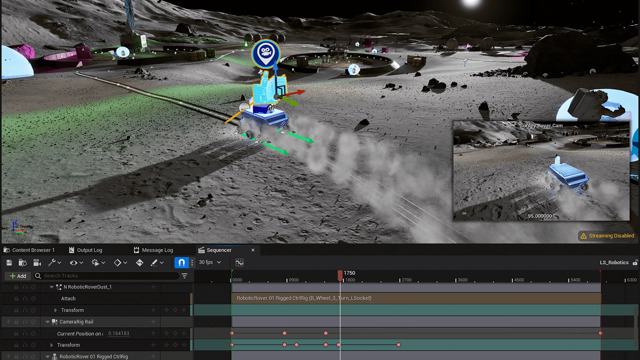Select the CameraRig Rail track label
This screenshot has width=640, height=360.
pos(76,322)
